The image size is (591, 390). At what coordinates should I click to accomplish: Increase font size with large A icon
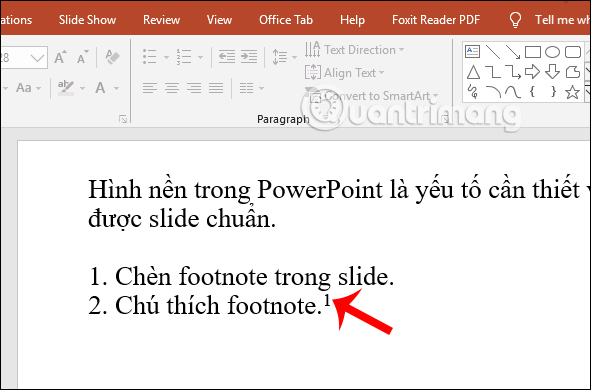coord(60,57)
